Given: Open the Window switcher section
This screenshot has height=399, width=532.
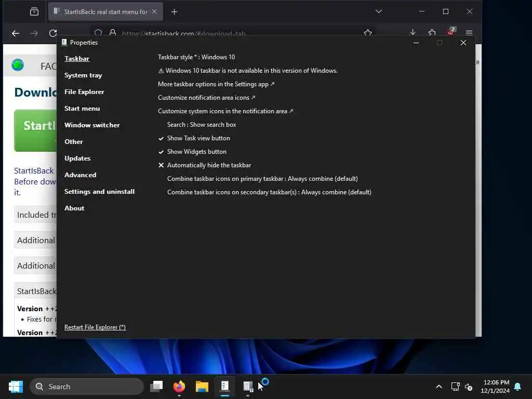Looking at the screenshot, I should click(92, 125).
